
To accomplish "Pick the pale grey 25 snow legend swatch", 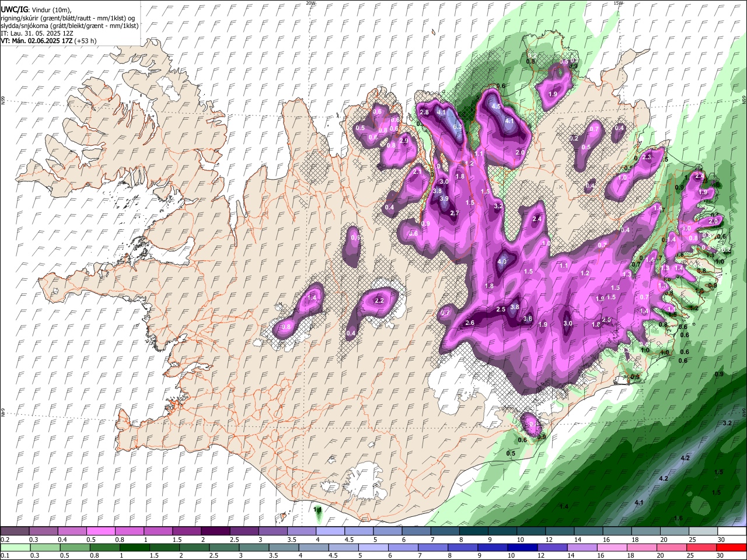I will pos(703,531).
